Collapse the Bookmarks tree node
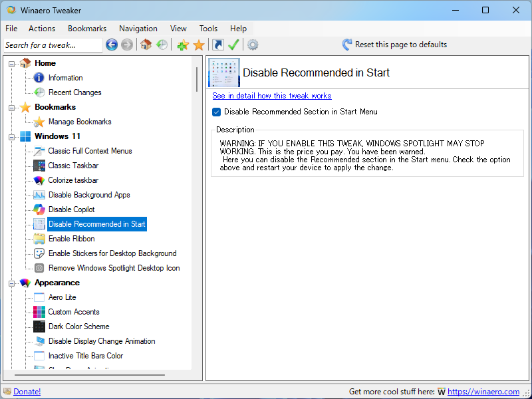Viewport: 532px width, 399px height. coord(11,108)
